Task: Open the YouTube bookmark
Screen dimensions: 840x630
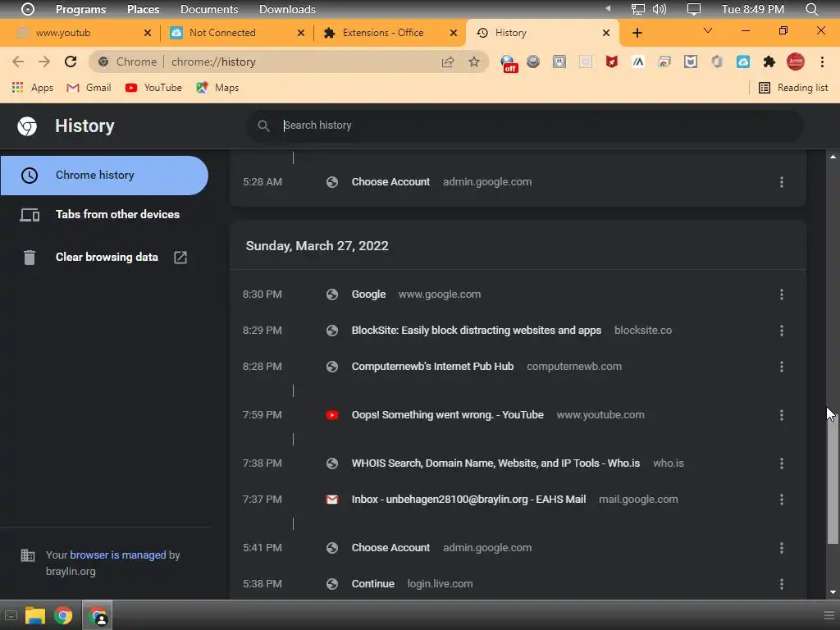Action: 153,87
